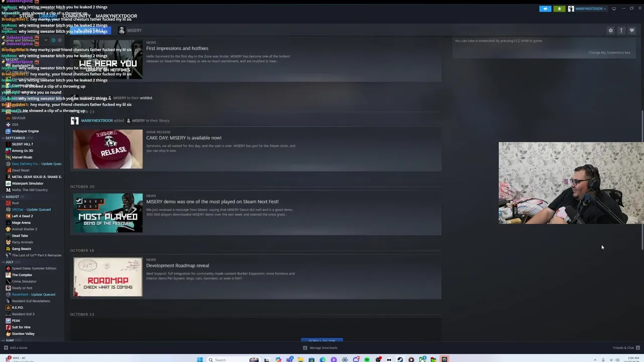Click Change My Screenshot Key link
This screenshot has height=362, width=644.
tap(609, 53)
